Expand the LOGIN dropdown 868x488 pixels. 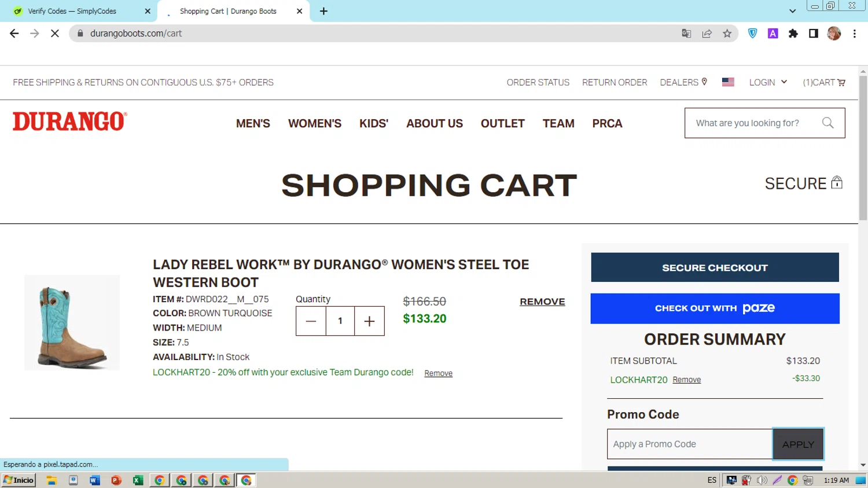pos(768,82)
